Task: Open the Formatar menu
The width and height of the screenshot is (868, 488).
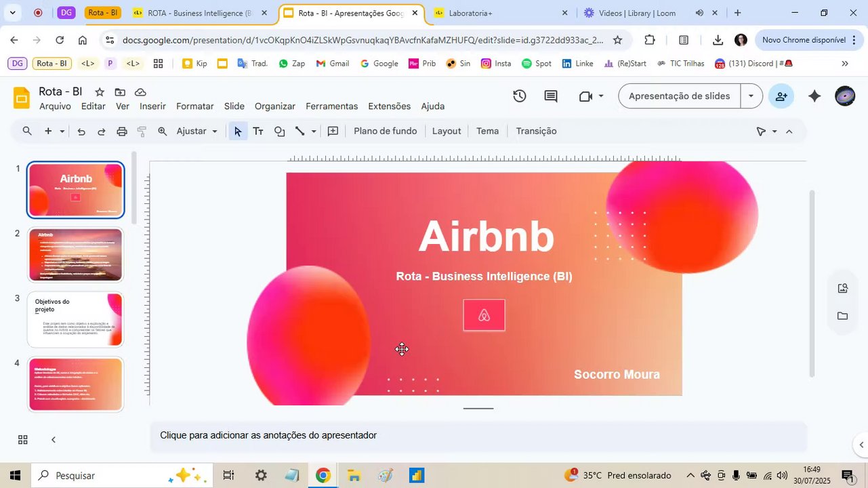Action: (x=195, y=106)
